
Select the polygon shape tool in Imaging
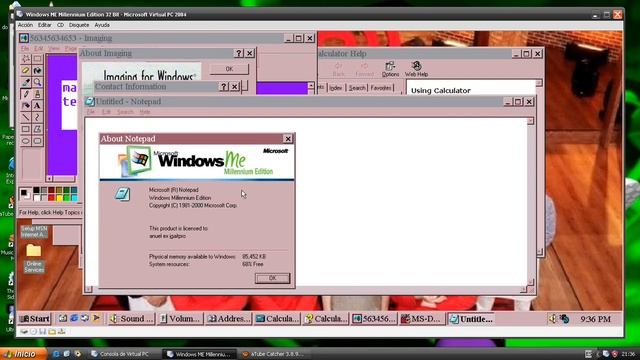click(37, 129)
